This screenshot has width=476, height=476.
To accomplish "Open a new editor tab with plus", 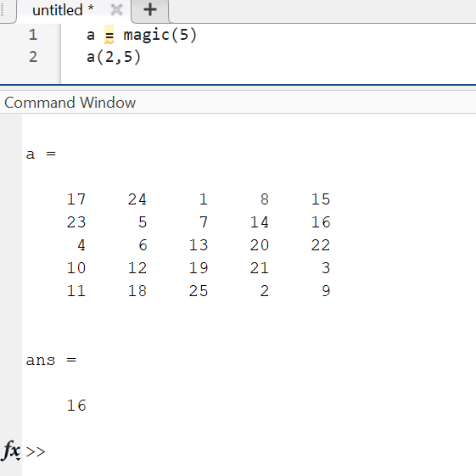I will pyautogui.click(x=150, y=9).
